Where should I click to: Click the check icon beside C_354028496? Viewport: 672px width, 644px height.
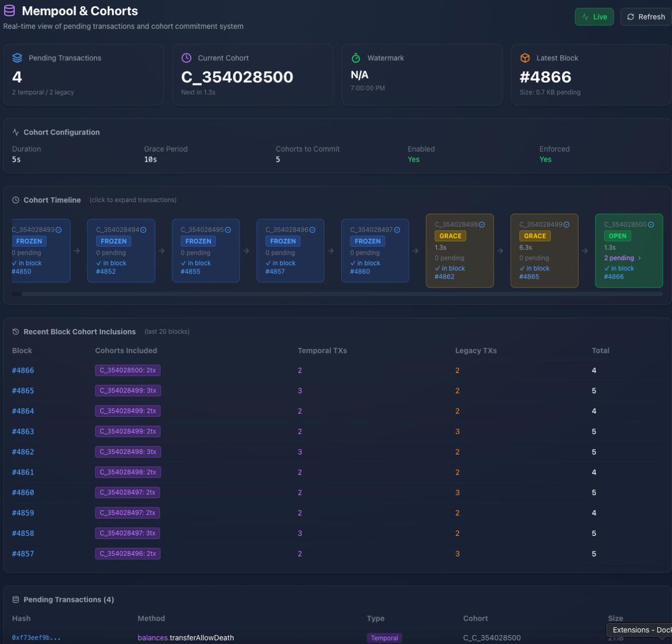pos(312,230)
